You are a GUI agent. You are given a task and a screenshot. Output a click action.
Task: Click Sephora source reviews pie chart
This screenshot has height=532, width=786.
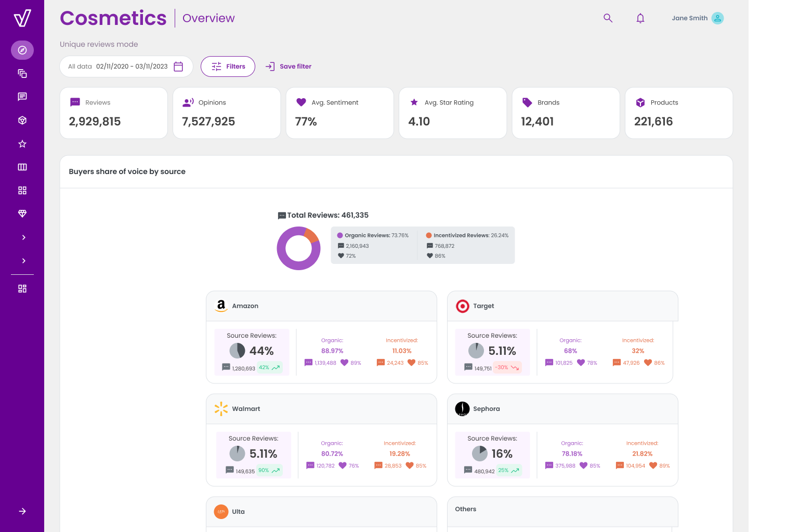click(x=480, y=454)
